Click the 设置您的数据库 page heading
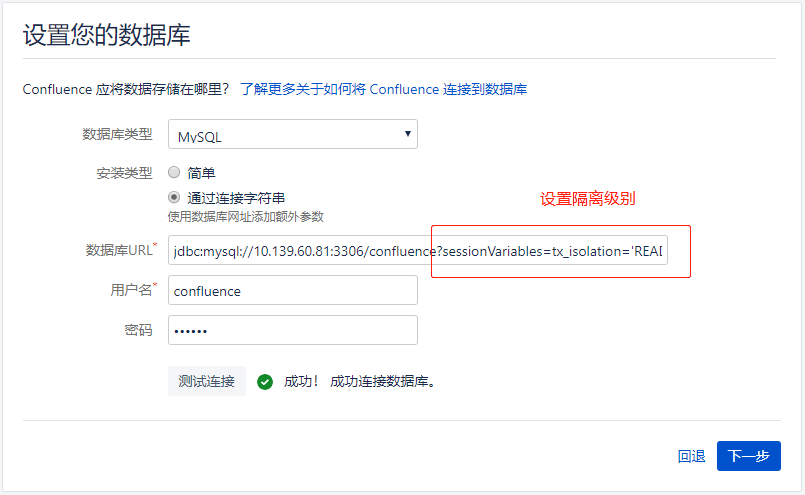The width and height of the screenshot is (805, 495). tap(106, 36)
